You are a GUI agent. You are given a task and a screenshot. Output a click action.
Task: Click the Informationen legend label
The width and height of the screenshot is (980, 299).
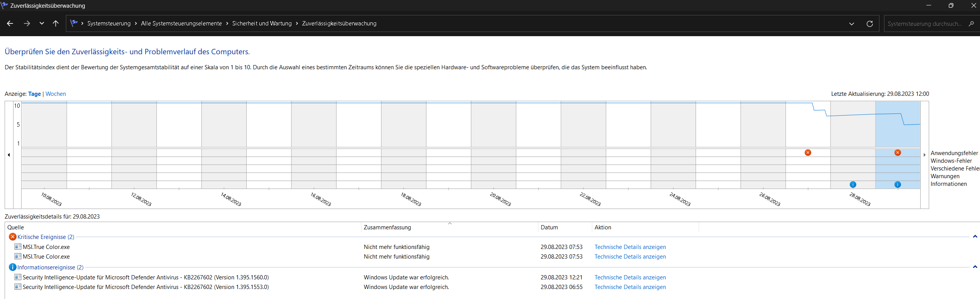[x=949, y=184]
